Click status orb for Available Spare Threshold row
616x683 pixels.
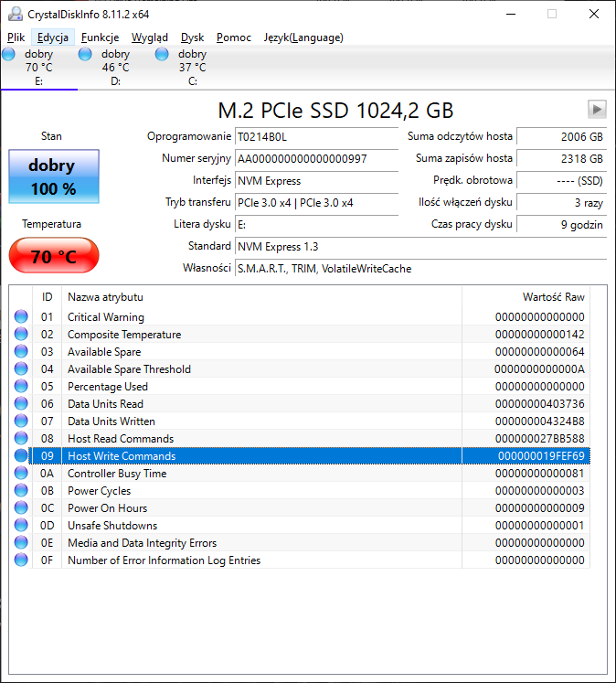click(x=21, y=369)
